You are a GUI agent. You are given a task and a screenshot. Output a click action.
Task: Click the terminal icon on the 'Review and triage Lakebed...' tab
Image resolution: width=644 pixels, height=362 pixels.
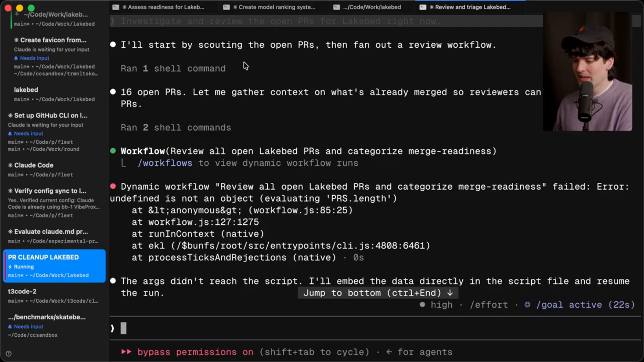point(423,7)
